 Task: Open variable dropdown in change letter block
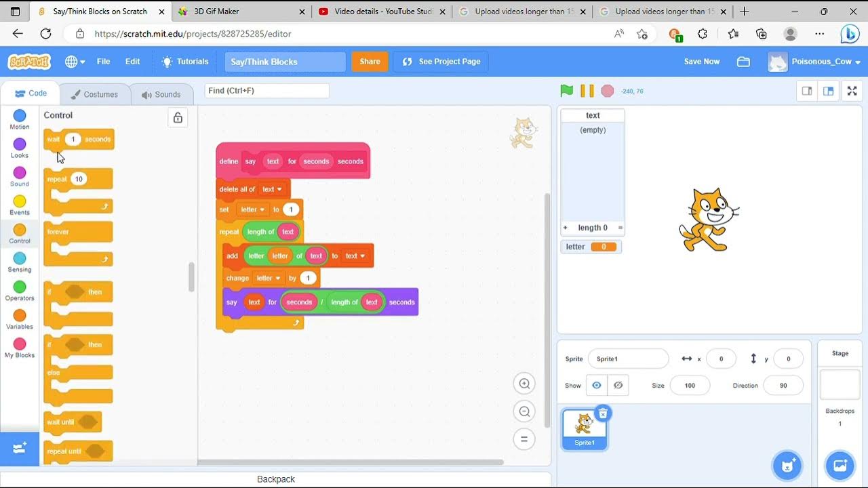269,278
